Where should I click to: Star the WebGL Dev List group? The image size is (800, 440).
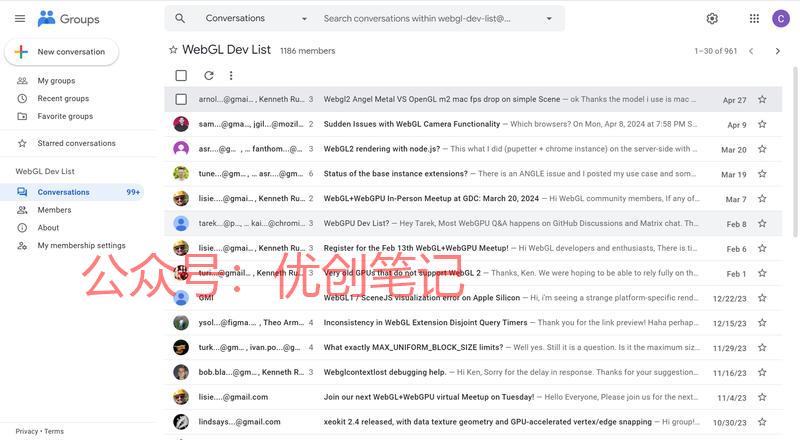point(173,50)
